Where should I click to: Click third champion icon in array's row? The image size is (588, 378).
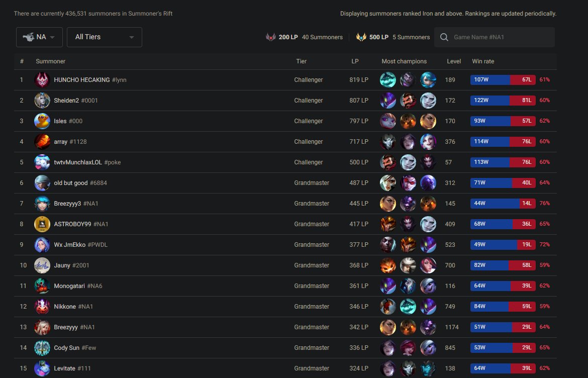click(428, 142)
